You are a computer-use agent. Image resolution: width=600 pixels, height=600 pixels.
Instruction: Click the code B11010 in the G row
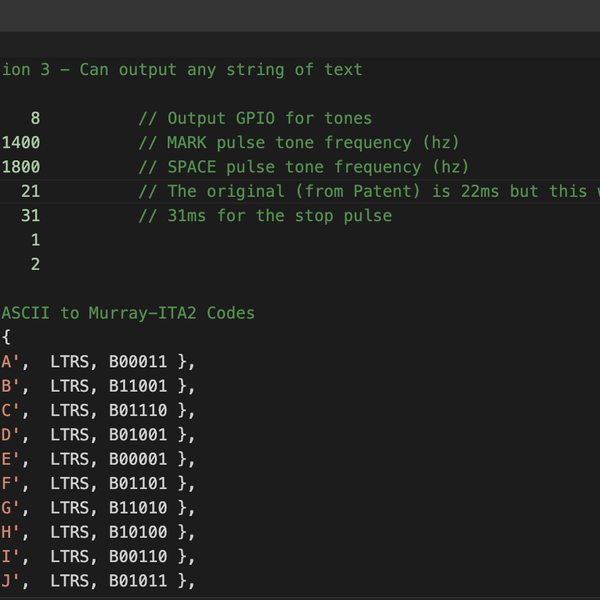138,508
